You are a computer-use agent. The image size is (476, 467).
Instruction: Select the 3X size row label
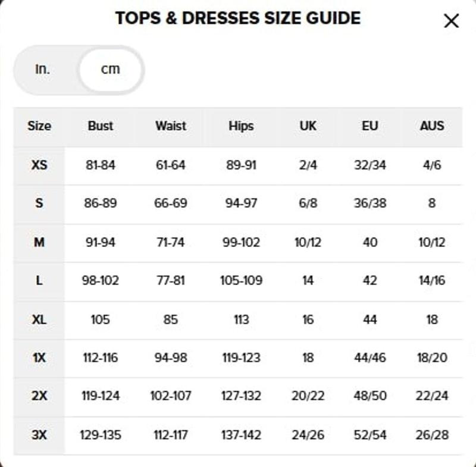point(39,435)
